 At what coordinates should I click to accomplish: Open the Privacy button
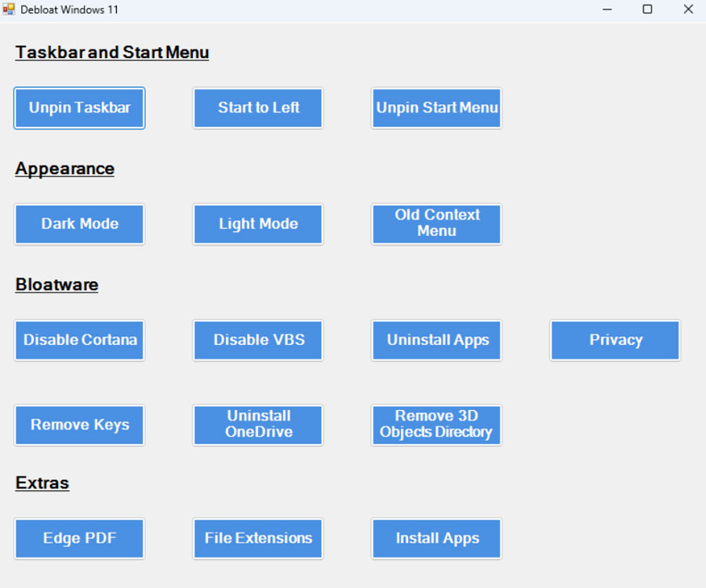(615, 340)
